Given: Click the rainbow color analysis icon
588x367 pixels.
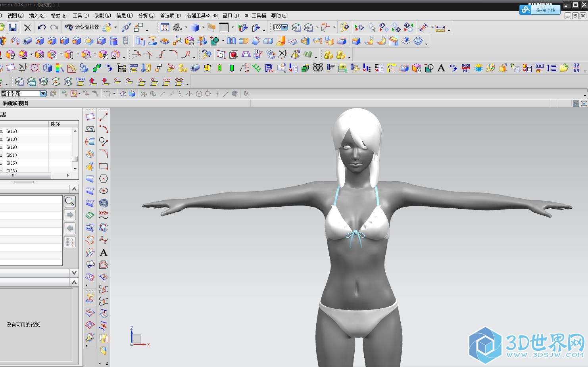Looking at the screenshot, I should pyautogui.click(x=60, y=68).
